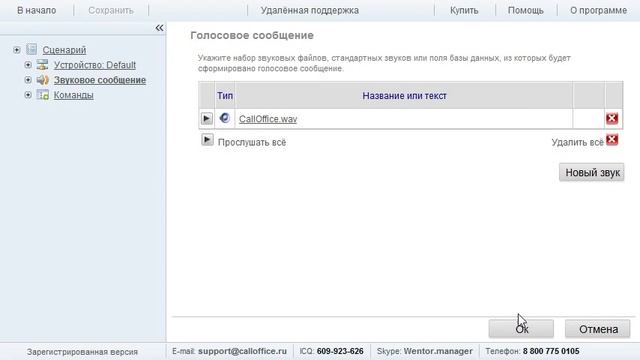Select Звуковое сообщение in the tree
The height and width of the screenshot is (360, 640).
click(x=100, y=80)
